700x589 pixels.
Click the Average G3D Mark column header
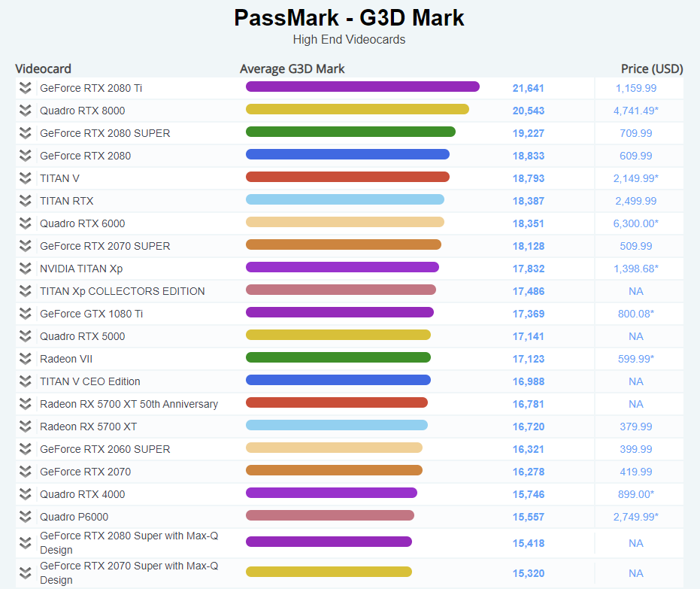(x=292, y=68)
